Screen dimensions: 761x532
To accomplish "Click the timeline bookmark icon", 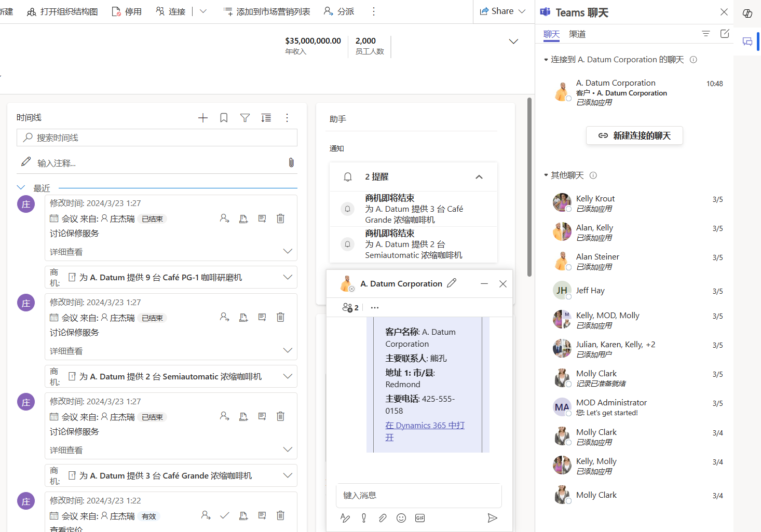I will point(224,118).
